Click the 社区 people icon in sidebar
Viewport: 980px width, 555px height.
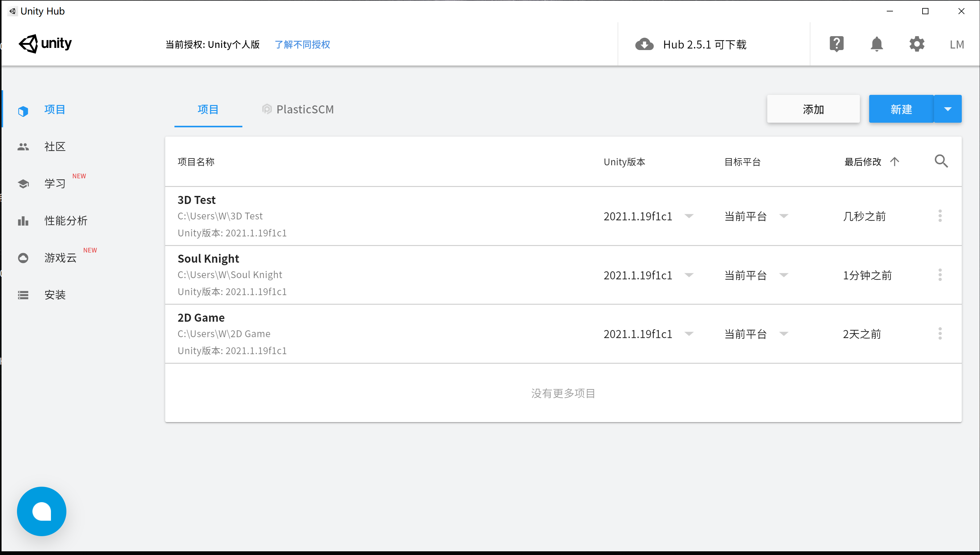(x=23, y=147)
